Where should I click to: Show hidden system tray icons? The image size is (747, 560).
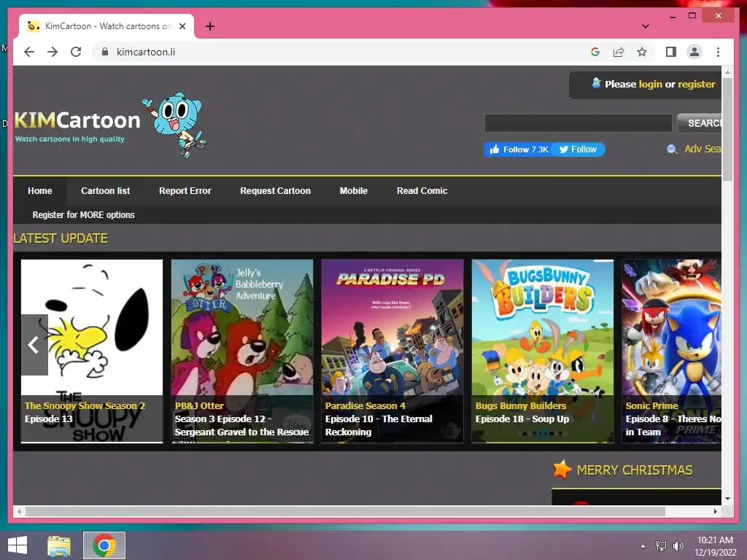click(643, 546)
